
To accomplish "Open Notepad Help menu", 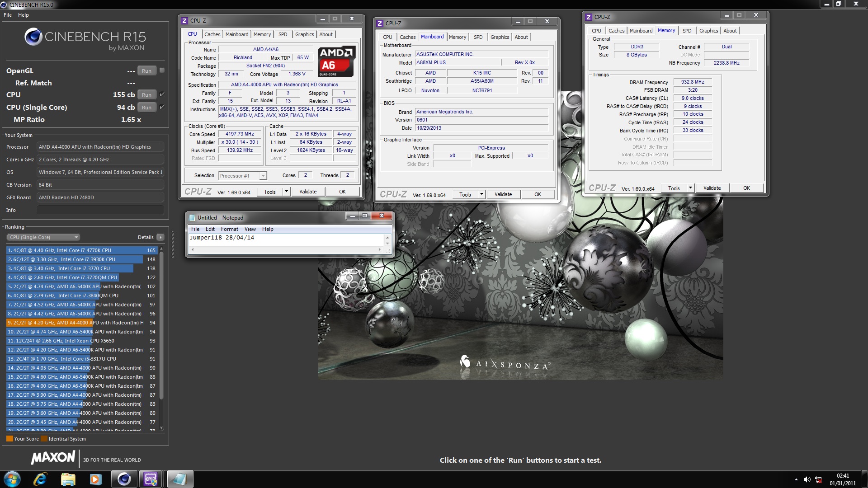I will click(x=268, y=229).
